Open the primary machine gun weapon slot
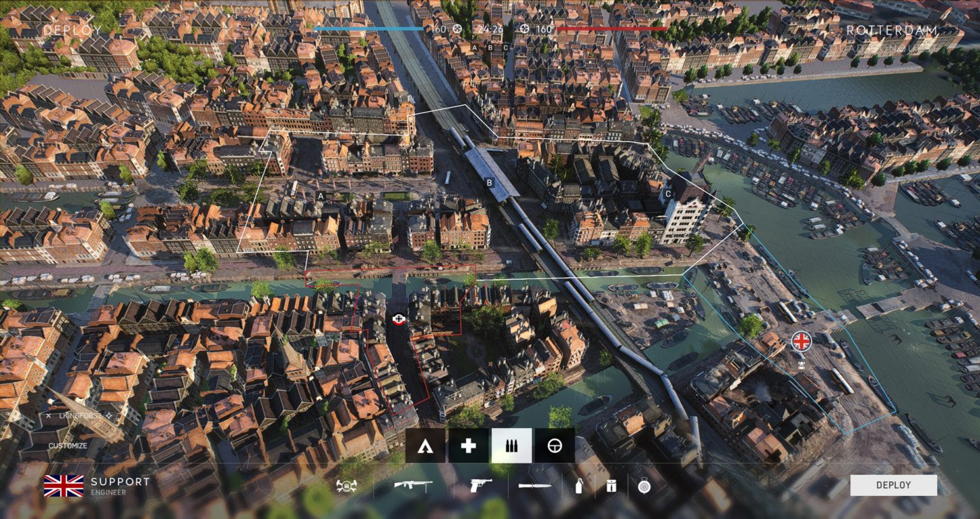The height and width of the screenshot is (519, 980). pyautogui.click(x=413, y=485)
